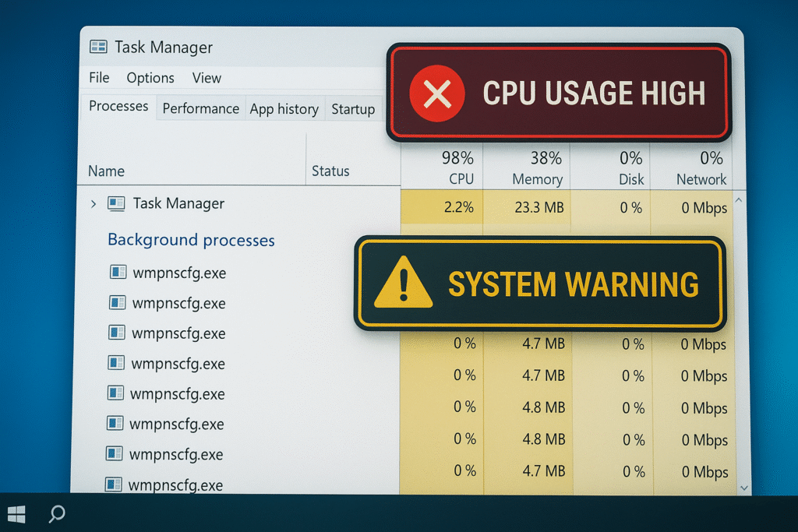798x532 pixels.
Task: Click the Task Manager process row icon
Action: tap(116, 204)
